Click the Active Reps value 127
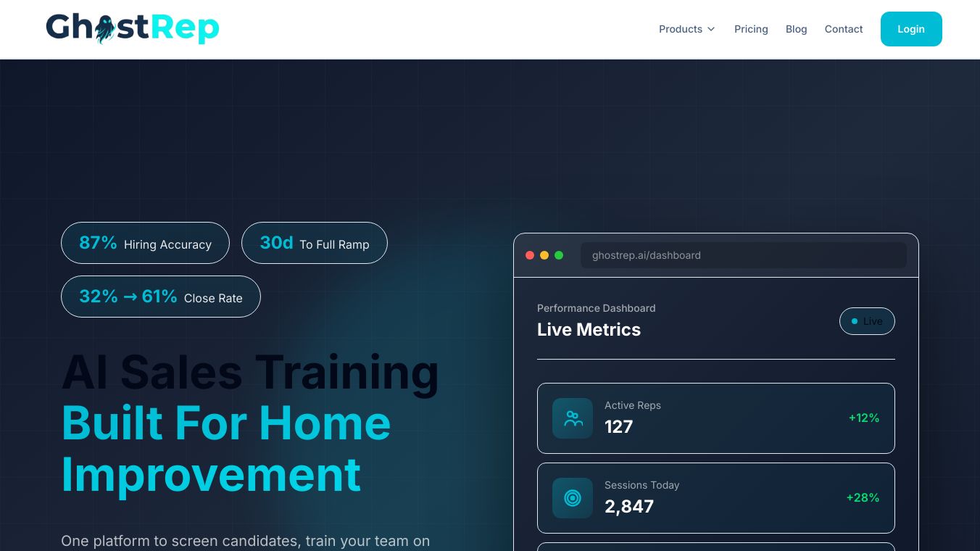This screenshot has width=980, height=551. pyautogui.click(x=619, y=427)
